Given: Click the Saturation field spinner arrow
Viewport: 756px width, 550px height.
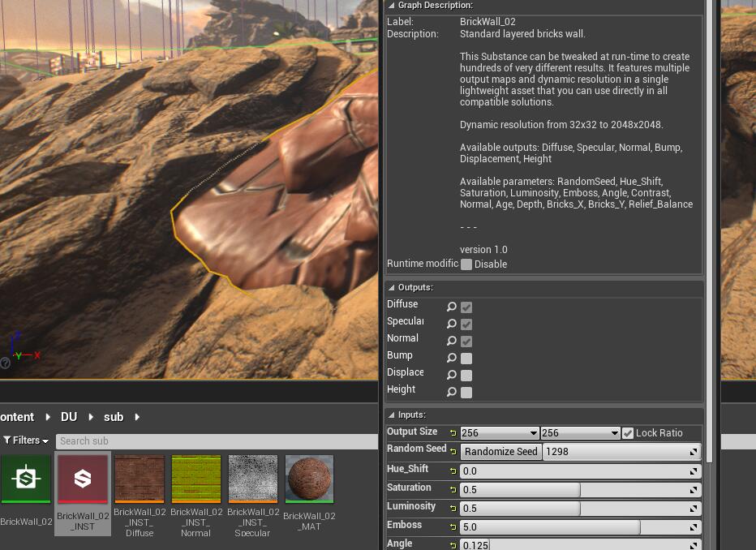Looking at the screenshot, I should [x=694, y=490].
